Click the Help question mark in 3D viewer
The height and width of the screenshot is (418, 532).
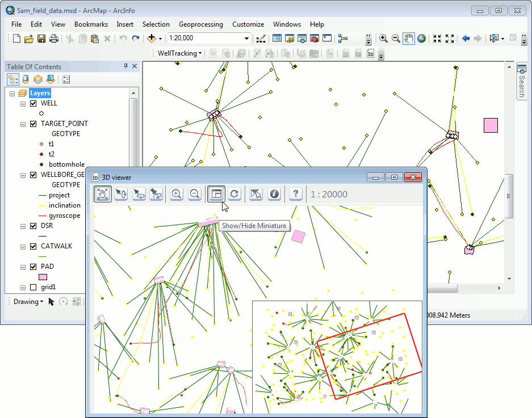[x=296, y=194]
